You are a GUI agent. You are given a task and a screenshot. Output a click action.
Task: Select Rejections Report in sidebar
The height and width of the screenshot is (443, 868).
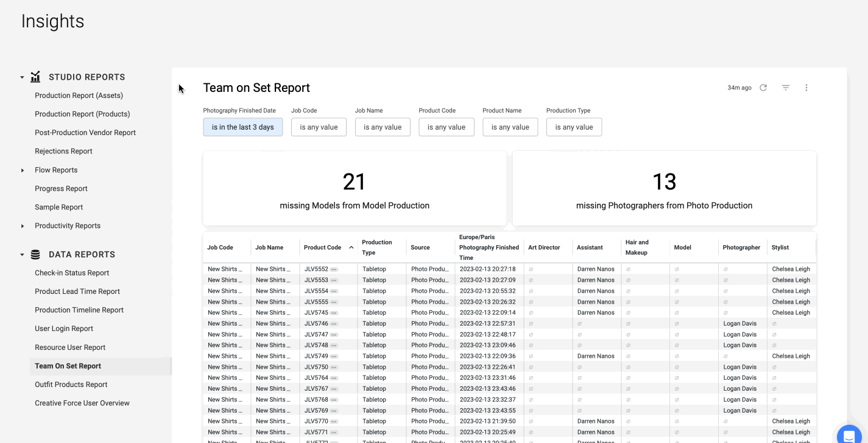coord(63,151)
